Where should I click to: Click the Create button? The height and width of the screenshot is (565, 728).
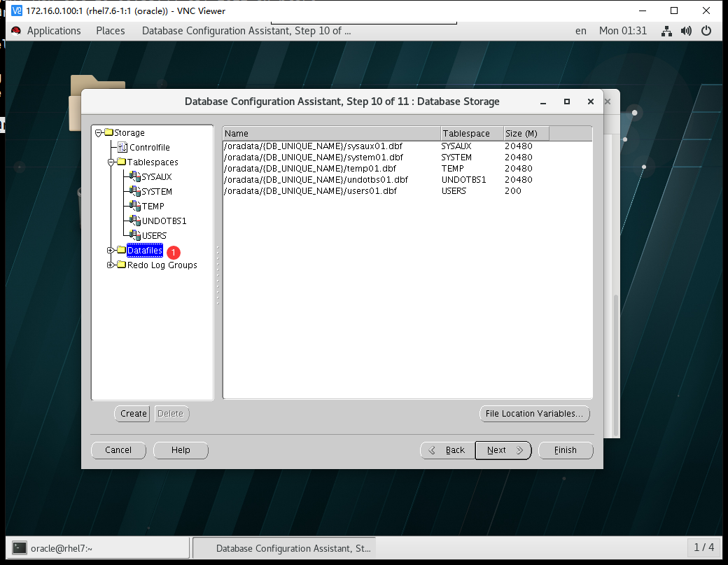pos(132,414)
